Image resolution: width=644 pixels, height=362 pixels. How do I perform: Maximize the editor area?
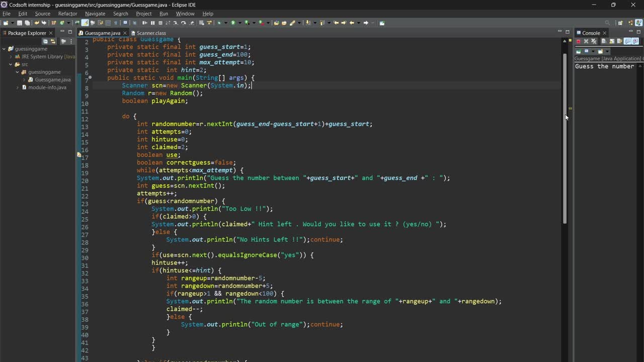click(x=568, y=32)
